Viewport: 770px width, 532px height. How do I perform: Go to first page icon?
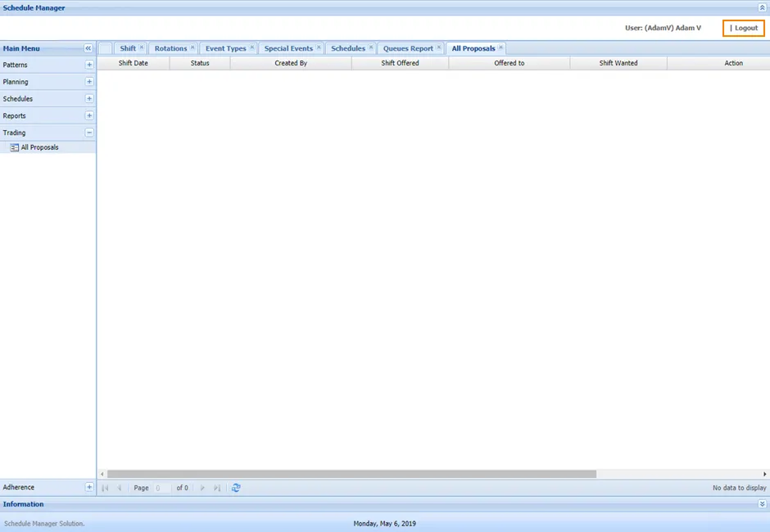point(105,488)
